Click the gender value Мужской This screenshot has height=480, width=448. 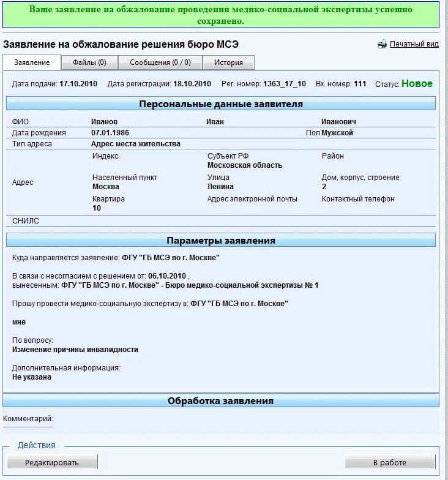337,133
